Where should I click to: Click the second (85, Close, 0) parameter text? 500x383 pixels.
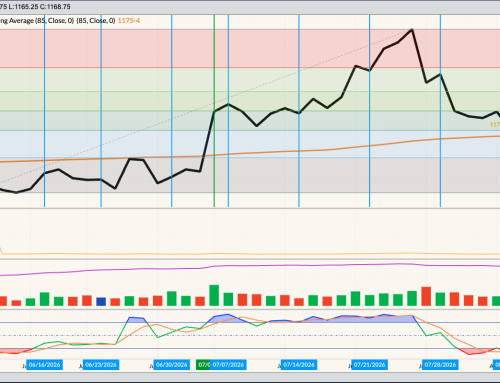[96, 21]
